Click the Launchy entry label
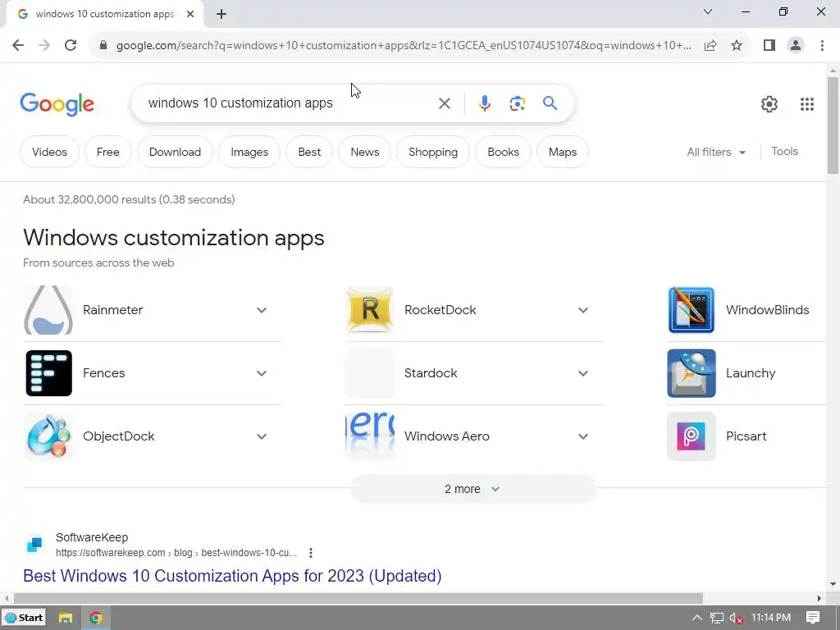The image size is (840, 630). (x=751, y=373)
